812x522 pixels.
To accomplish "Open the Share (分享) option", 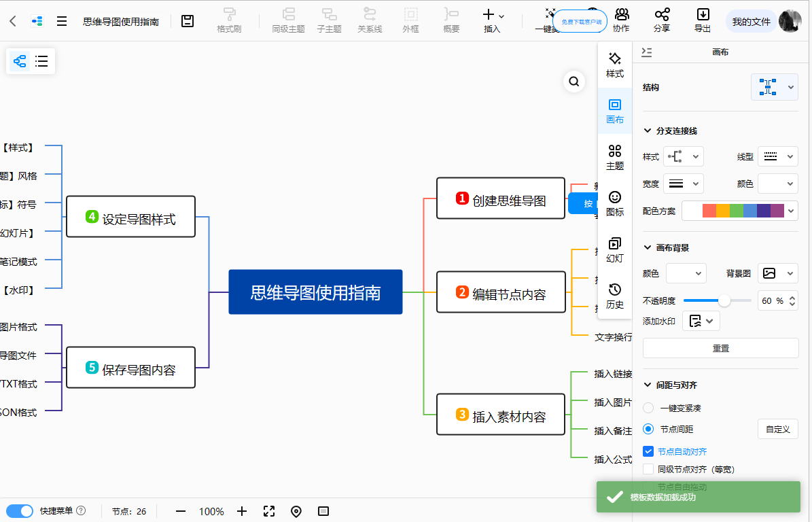I will 662,20.
